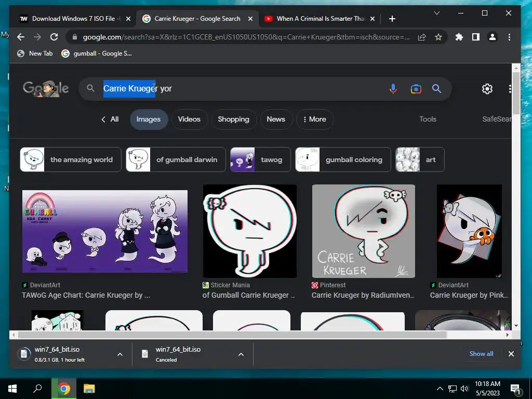532x399 pixels.
Task: Click the browser forward arrow
Action: click(x=37, y=37)
